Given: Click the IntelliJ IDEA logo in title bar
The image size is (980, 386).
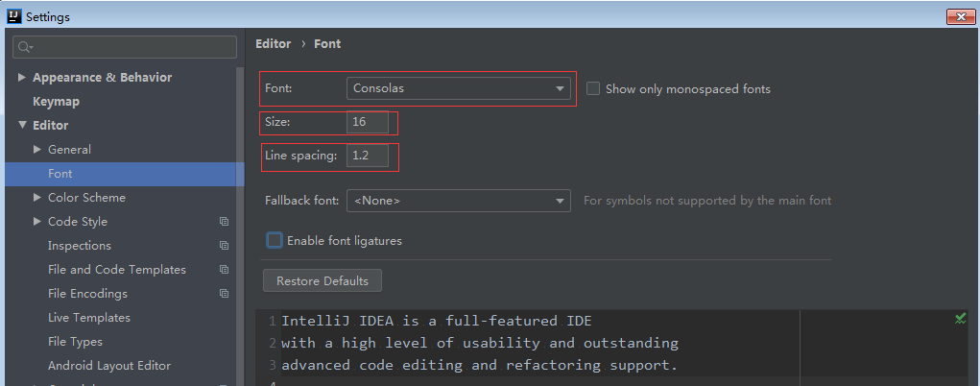Looking at the screenshot, I should click(13, 16).
